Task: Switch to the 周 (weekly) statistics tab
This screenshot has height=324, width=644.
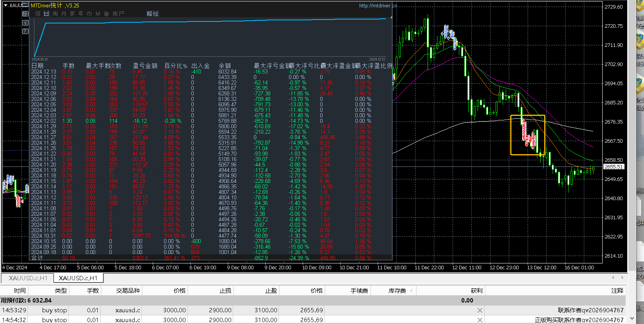Action: pyautogui.click(x=55, y=14)
